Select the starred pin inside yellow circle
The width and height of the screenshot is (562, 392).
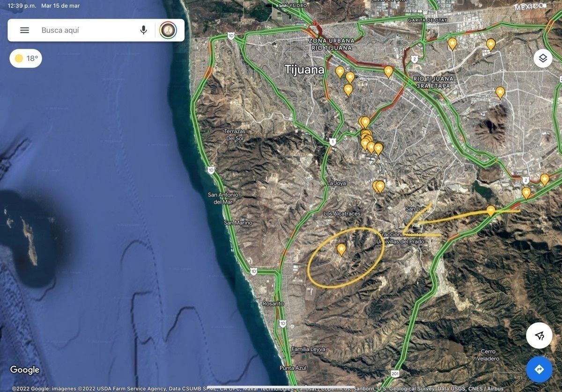coord(341,249)
